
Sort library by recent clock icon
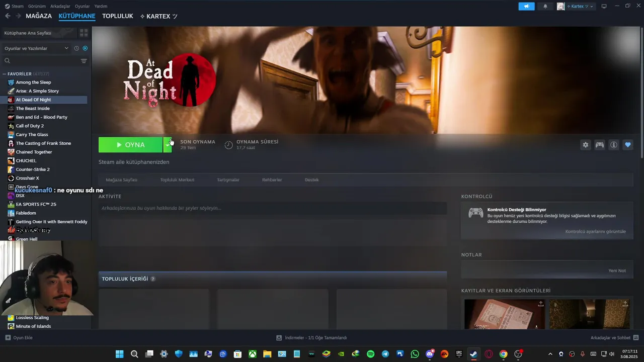coord(76,48)
